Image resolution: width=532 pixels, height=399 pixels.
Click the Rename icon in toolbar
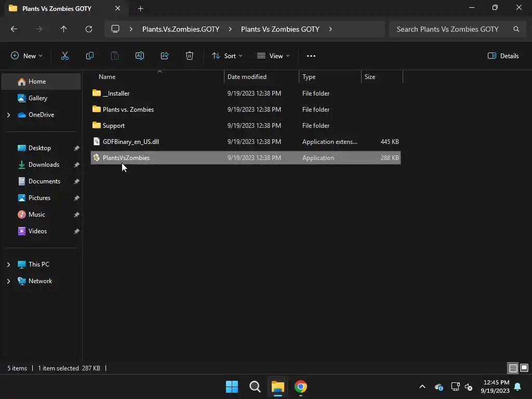point(140,56)
